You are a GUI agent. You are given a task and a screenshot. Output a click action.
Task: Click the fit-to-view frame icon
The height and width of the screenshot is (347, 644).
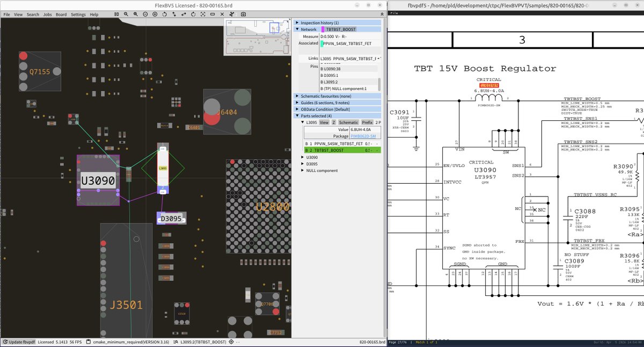[x=203, y=15]
